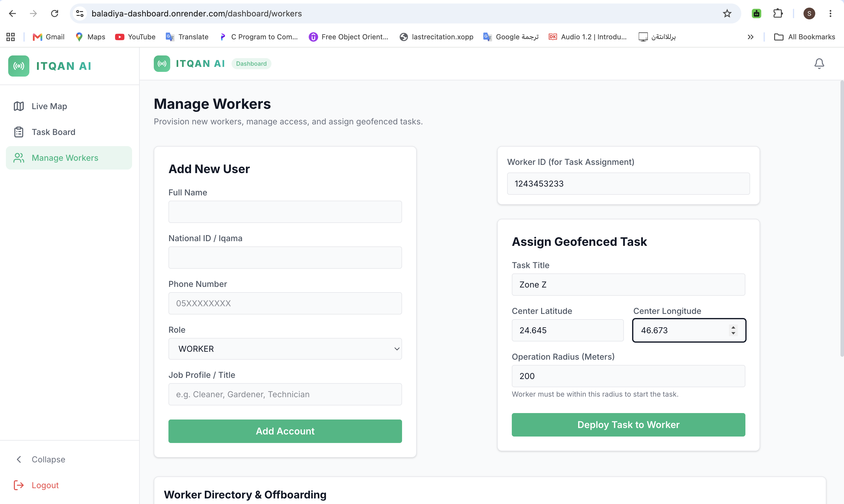Open the Maps bookmark
Viewport: 844px width, 504px height.
point(90,37)
